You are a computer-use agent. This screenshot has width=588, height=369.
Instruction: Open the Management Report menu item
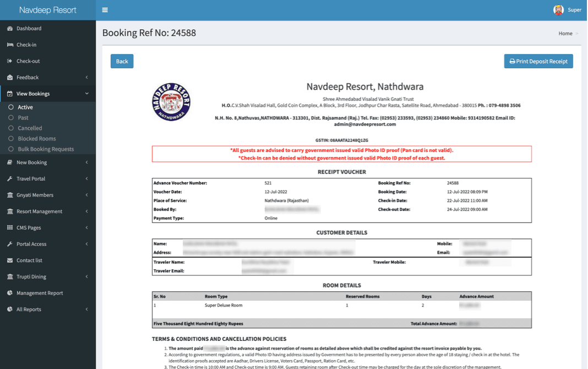tap(48, 293)
